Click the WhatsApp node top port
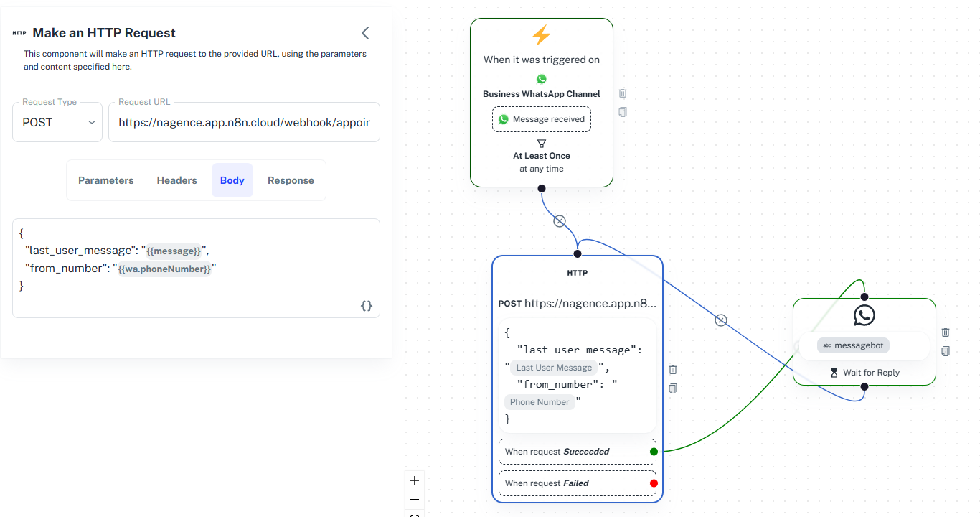980x517 pixels. (864, 297)
